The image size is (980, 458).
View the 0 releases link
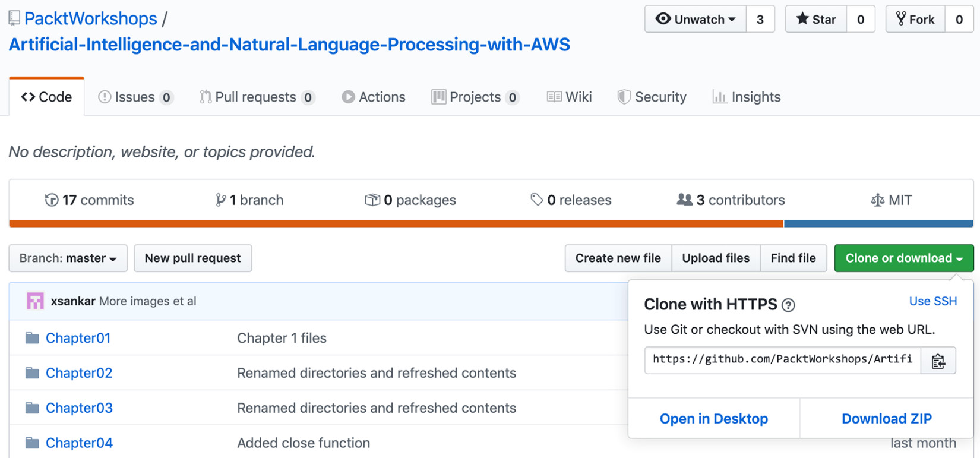pos(571,200)
